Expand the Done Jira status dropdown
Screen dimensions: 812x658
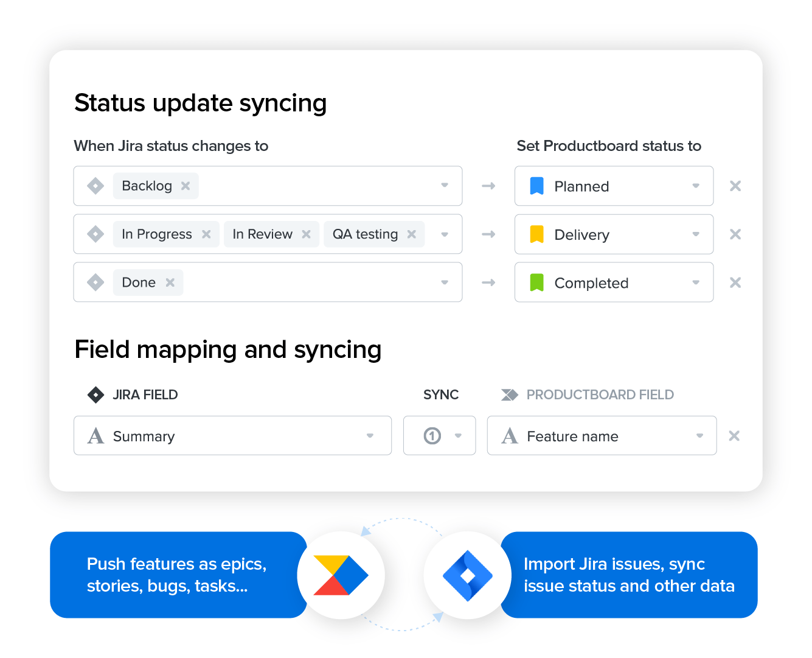[445, 282]
